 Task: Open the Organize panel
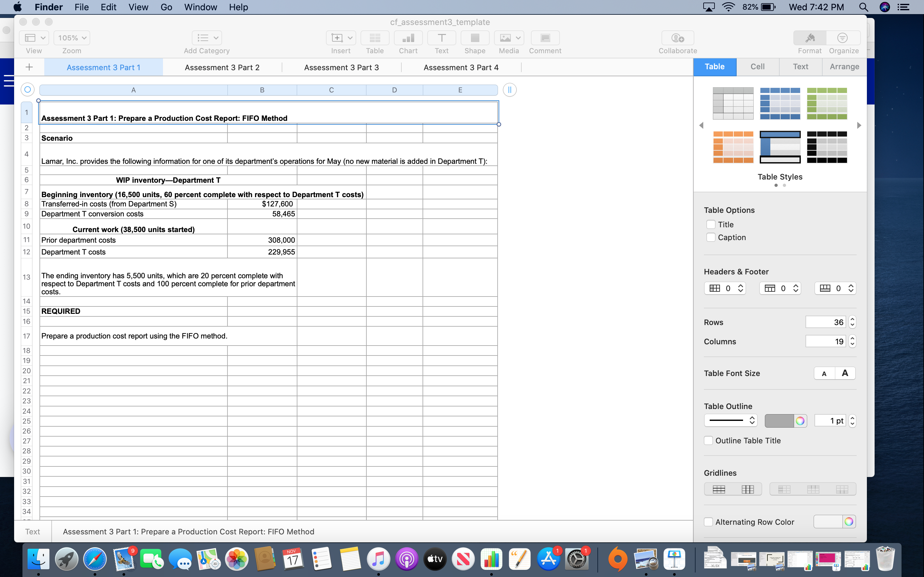pyautogui.click(x=843, y=38)
